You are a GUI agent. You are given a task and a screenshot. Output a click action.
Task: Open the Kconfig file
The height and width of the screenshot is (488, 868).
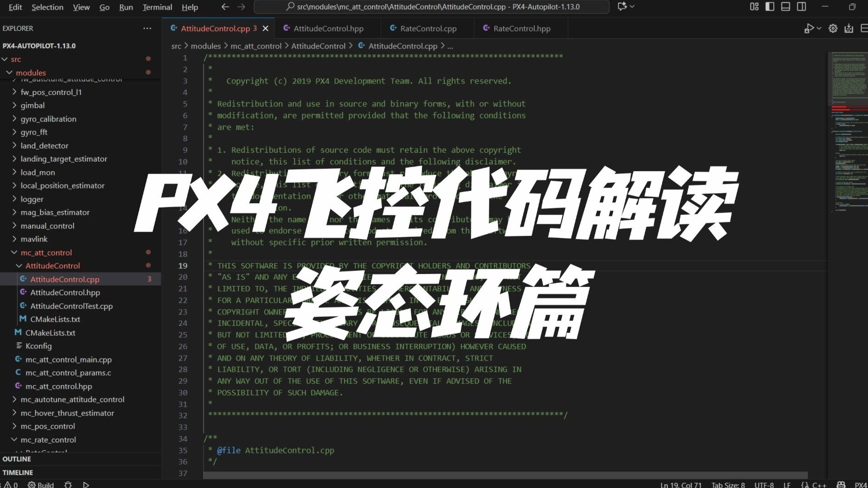[39, 346]
